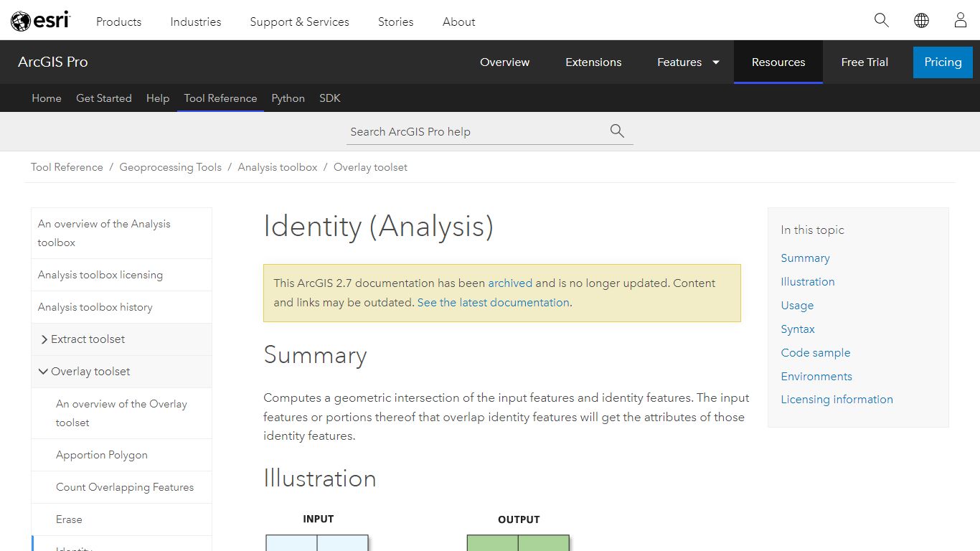This screenshot has height=551, width=980.
Task: Jump to Syntax in topic list
Action: pos(798,329)
